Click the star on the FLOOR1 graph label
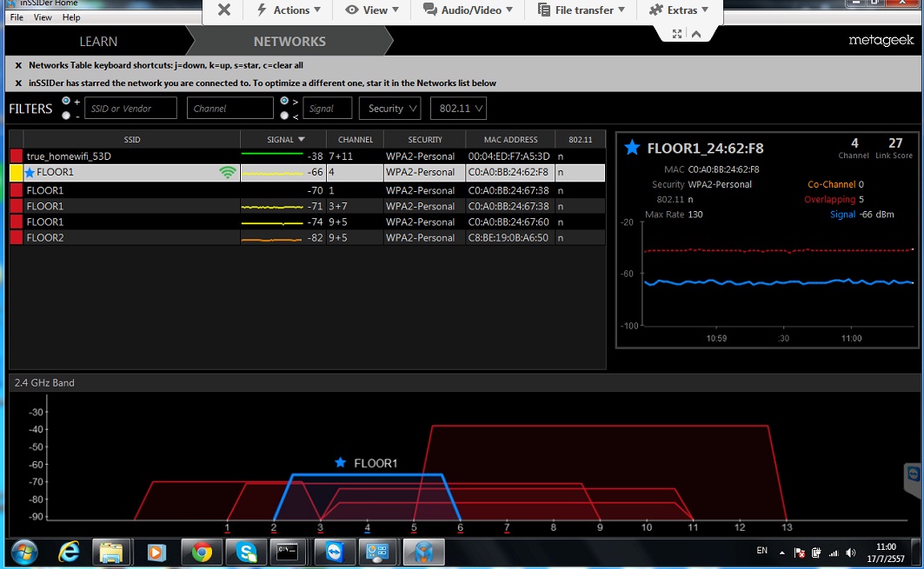This screenshot has height=569, width=924. pos(340,462)
